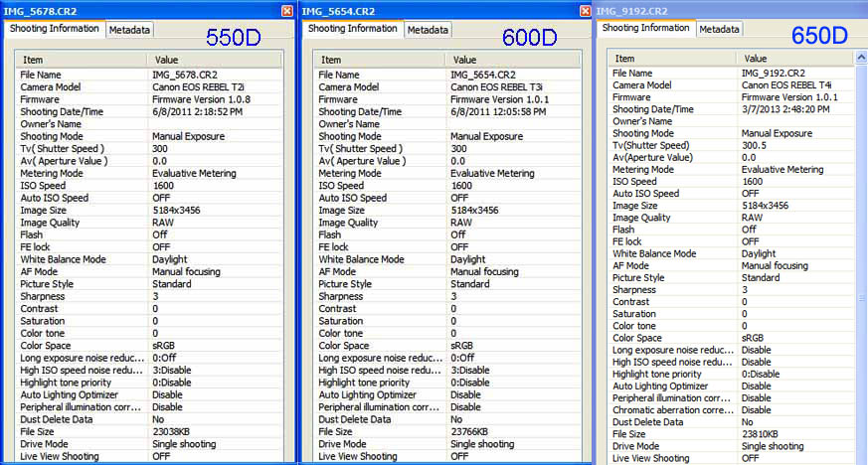868x465 pixels.
Task: Close the IMG_5678.CR2 window
Action: 286,11
